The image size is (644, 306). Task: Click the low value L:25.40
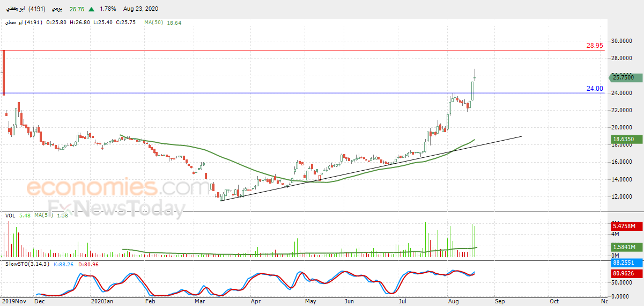tap(103, 23)
